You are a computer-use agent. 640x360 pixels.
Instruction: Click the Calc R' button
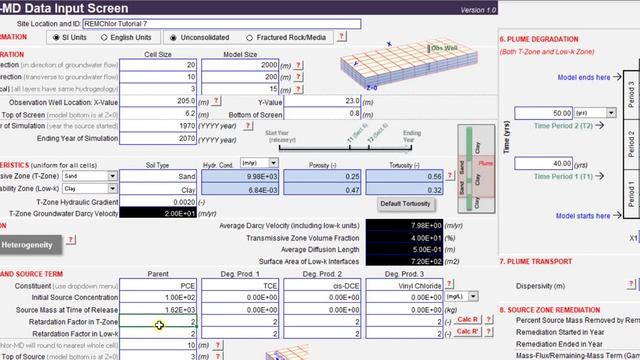(467, 331)
